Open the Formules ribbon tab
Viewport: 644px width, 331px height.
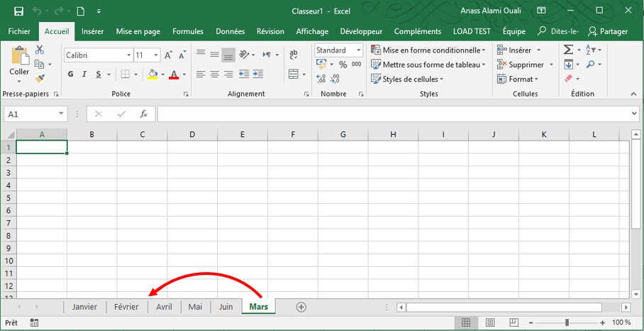tap(188, 31)
